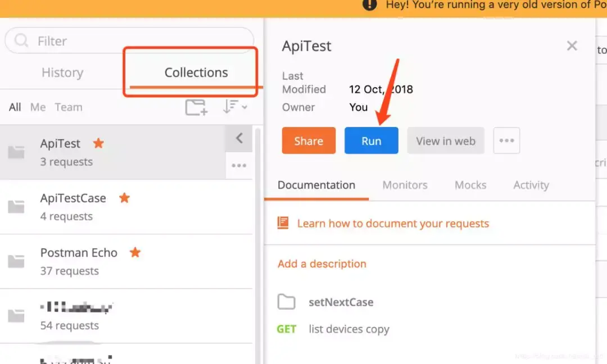Toggle the star on ApiTestCase collection
Viewport: 607px width, 364px height.
124,198
